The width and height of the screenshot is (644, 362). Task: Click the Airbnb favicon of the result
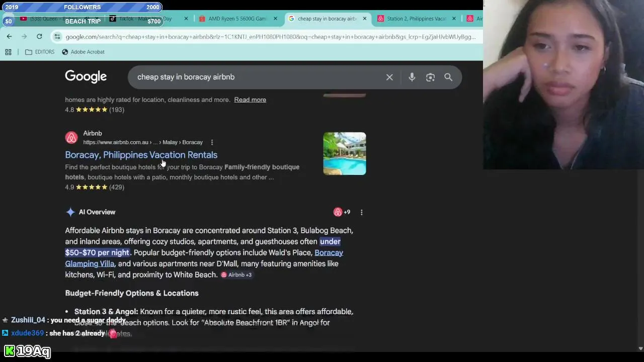point(71,137)
